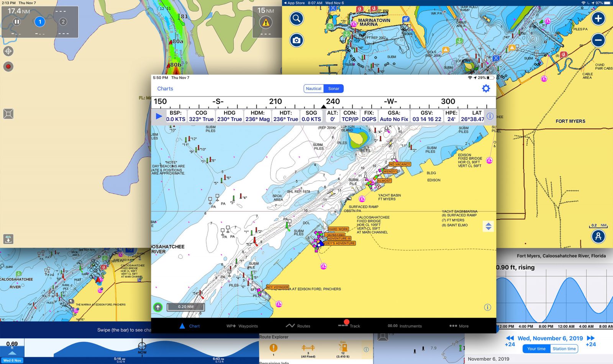
Task: Tap the up/down arrows stepper on the chart
Action: [488, 226]
